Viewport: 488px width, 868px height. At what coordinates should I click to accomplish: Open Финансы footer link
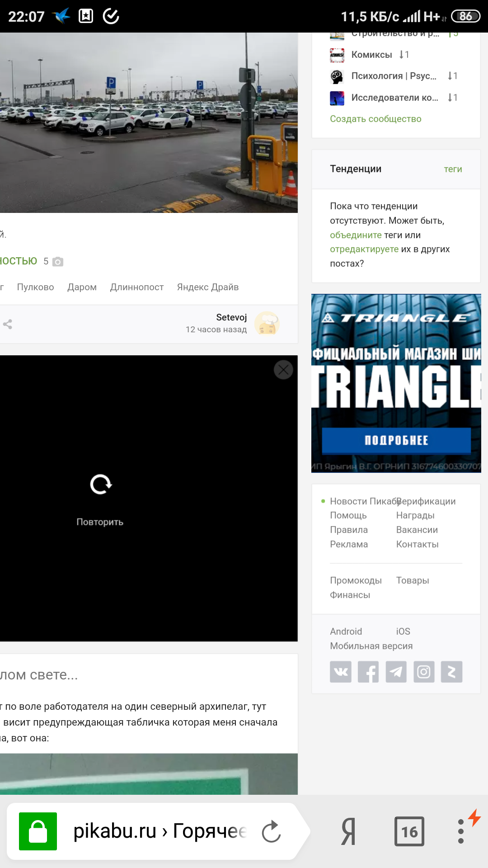[350, 595]
